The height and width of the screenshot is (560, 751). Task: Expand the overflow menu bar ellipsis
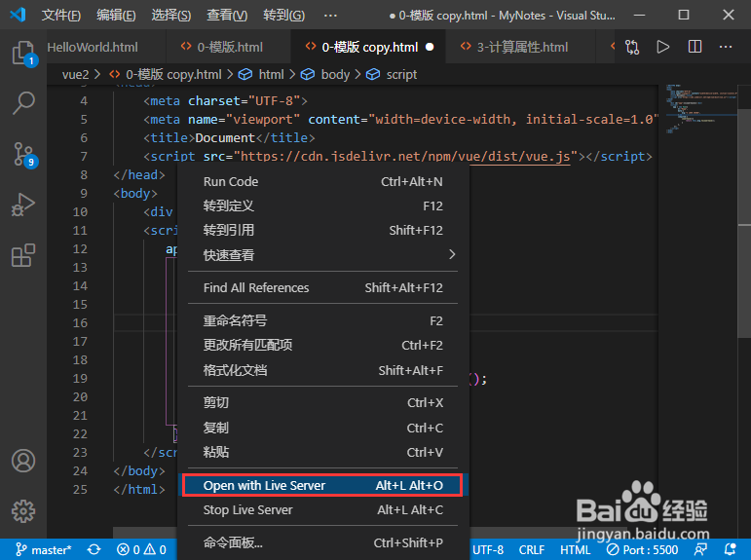[330, 16]
